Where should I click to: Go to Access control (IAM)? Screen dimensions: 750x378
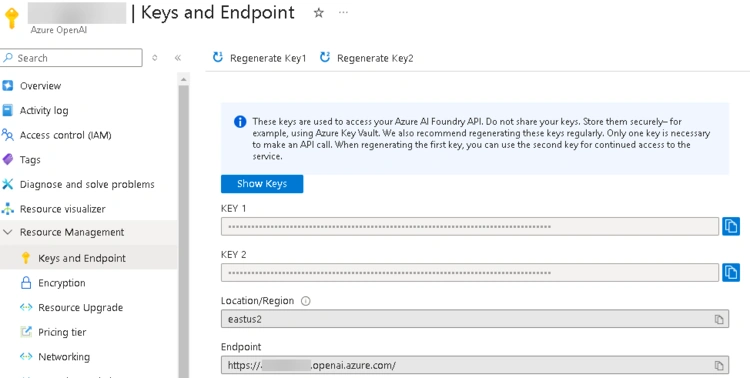(66, 135)
